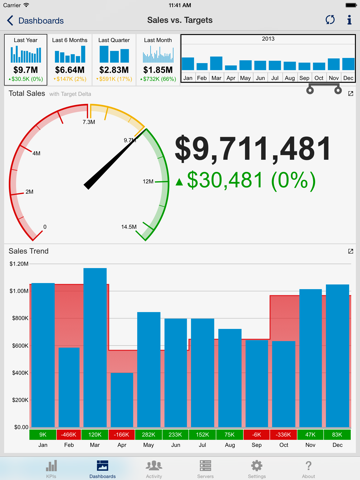Image resolution: width=360 pixels, height=480 pixels.
Task: Move the left range slider handle
Action: [310, 90]
